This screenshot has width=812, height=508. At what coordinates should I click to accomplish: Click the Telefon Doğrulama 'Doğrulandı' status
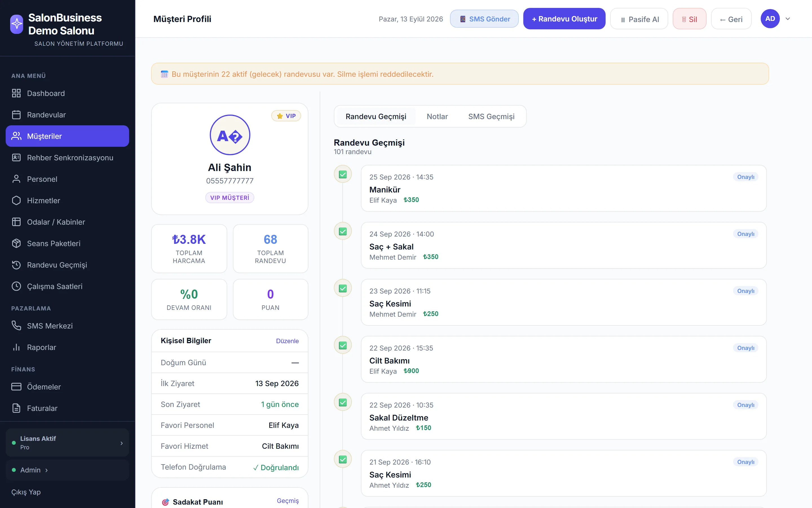click(x=276, y=467)
